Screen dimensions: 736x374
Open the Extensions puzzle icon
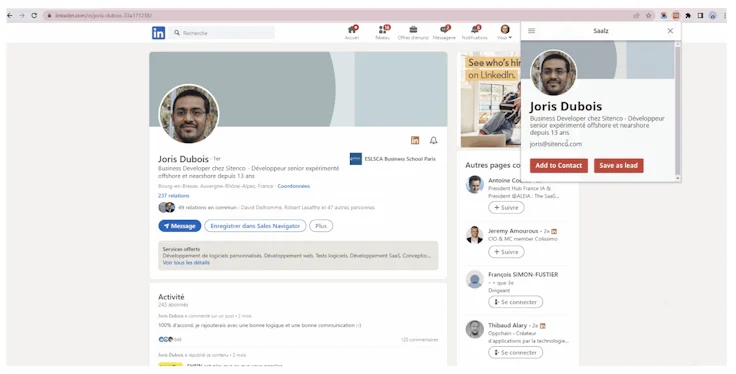[x=688, y=15]
